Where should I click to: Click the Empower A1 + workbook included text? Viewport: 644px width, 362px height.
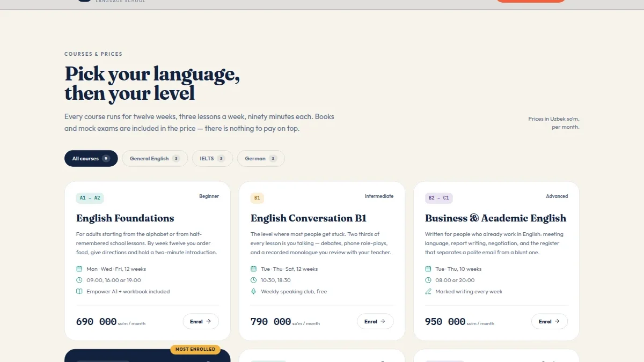(x=128, y=292)
